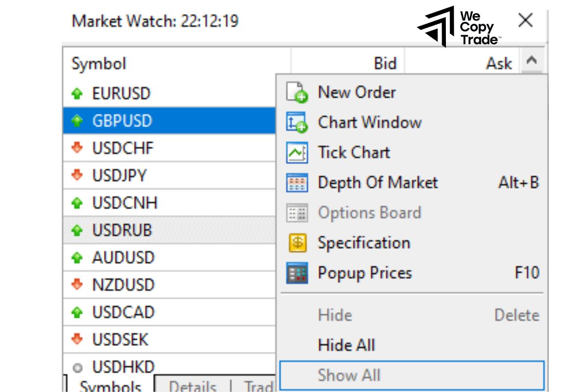
Task: Sort by clicking the Bid column header
Action: pyautogui.click(x=385, y=63)
